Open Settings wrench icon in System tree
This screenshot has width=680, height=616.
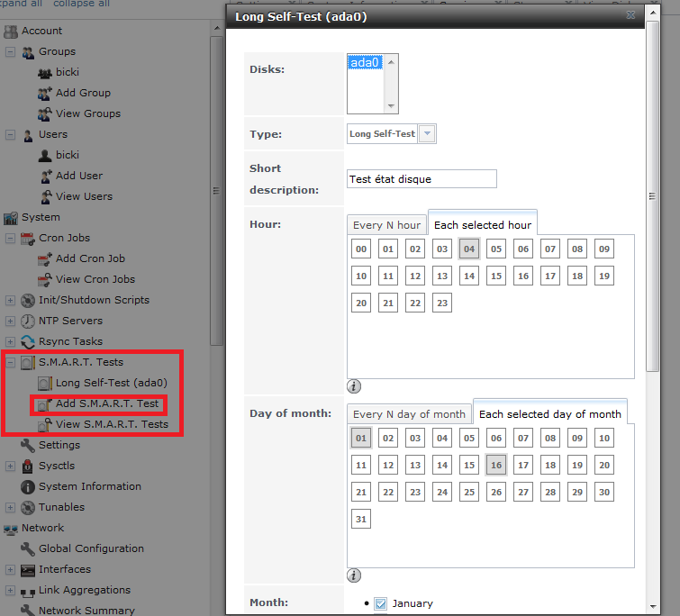point(28,445)
